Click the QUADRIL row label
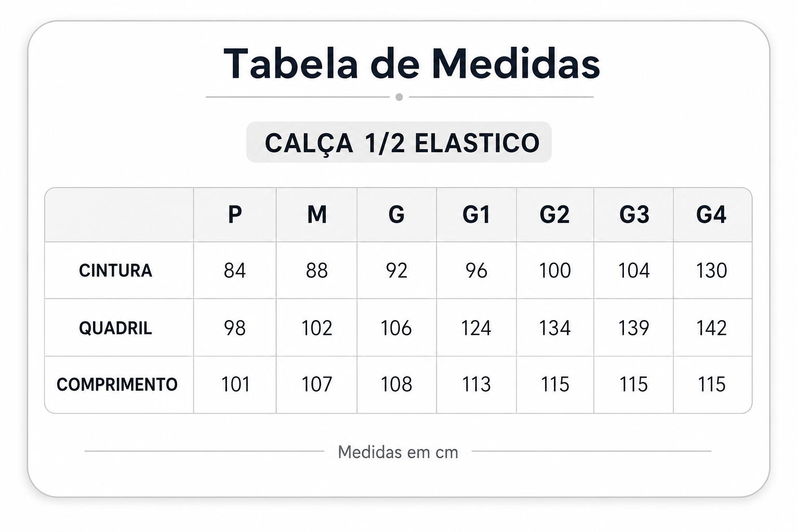The width and height of the screenshot is (798, 532). click(x=115, y=328)
